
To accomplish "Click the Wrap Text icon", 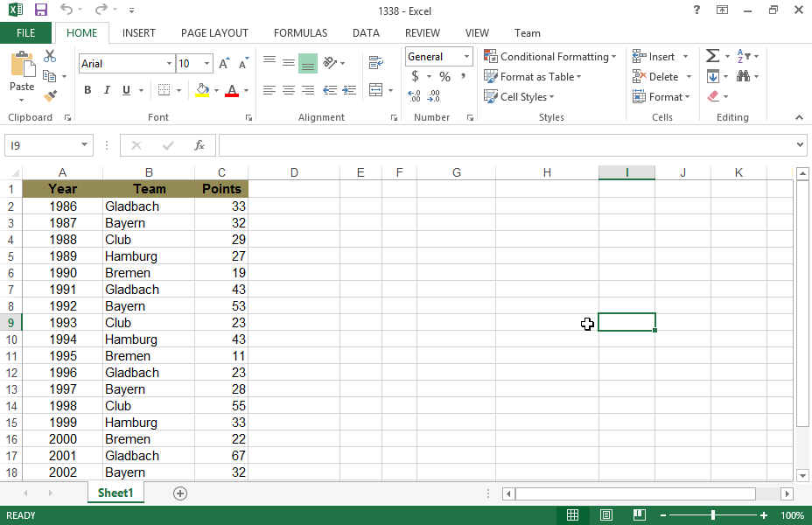I will pos(376,63).
